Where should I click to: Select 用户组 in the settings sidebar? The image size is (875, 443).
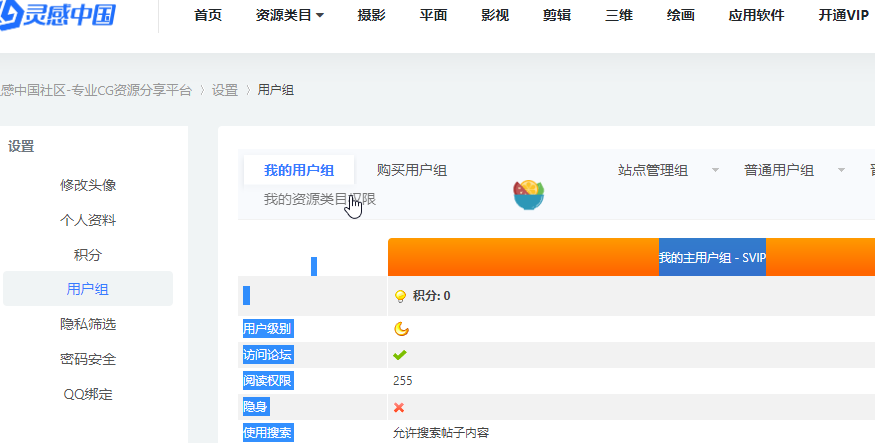click(x=88, y=289)
